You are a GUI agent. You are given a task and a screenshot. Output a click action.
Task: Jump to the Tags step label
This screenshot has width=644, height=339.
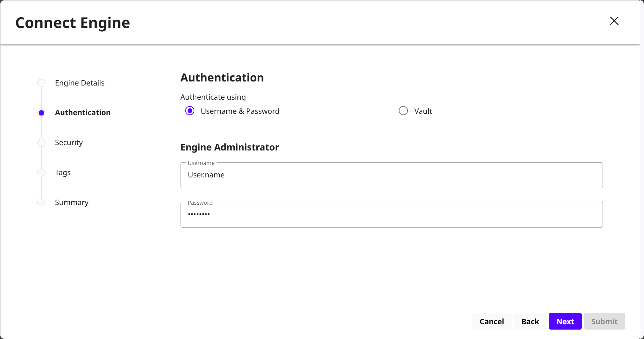click(63, 172)
